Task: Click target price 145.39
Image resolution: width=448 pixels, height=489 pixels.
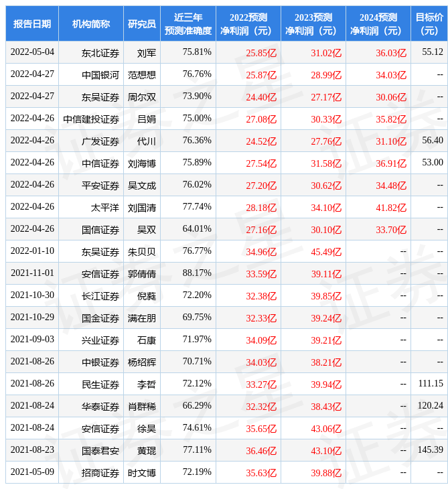Action: (431, 450)
